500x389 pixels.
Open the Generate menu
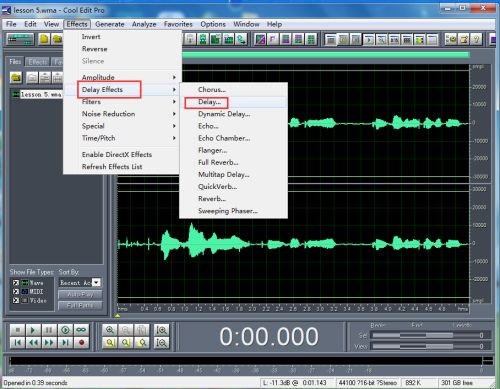(110, 24)
